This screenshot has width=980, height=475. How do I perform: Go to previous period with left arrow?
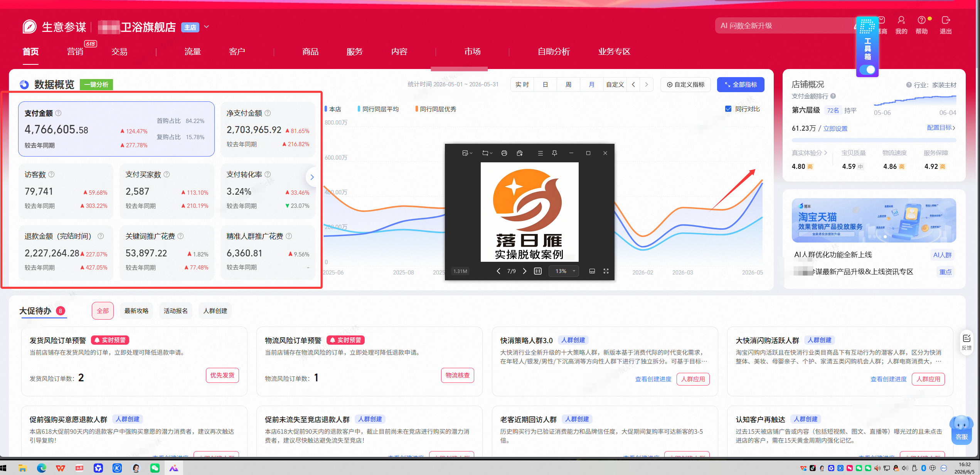(633, 84)
